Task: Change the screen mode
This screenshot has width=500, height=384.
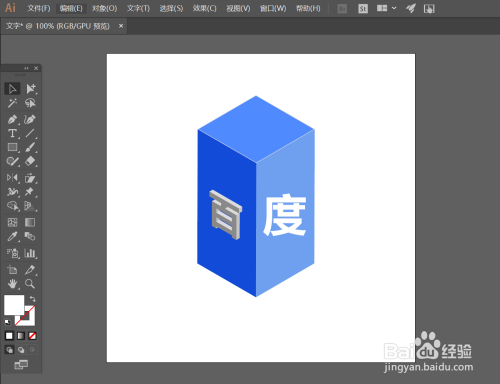Action: coord(21,365)
